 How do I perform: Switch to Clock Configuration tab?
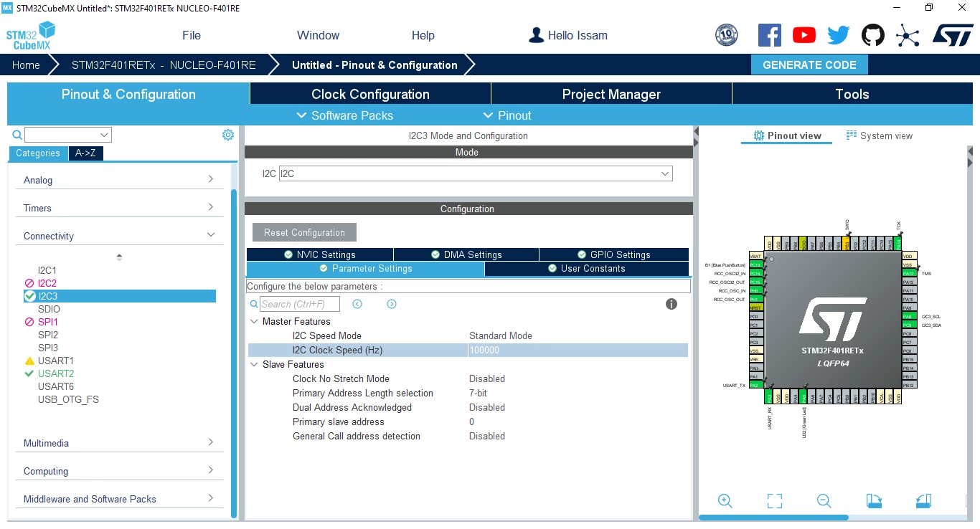click(x=370, y=94)
